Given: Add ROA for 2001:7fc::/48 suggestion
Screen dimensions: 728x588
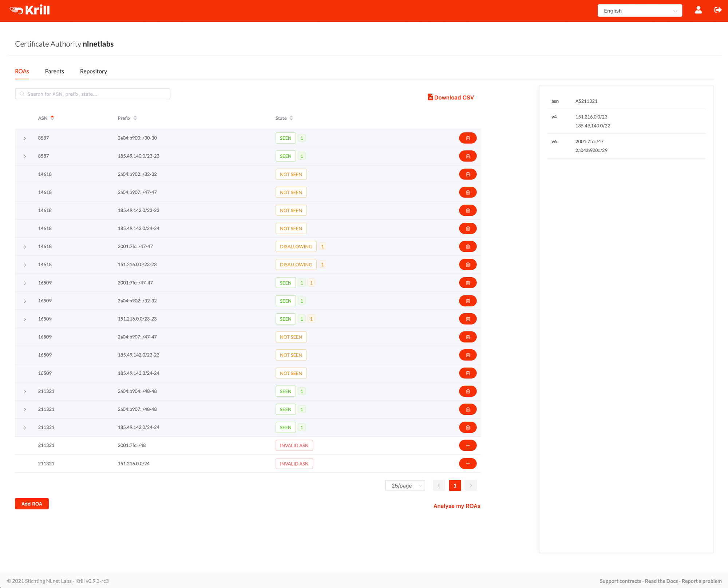Looking at the screenshot, I should pos(467,445).
